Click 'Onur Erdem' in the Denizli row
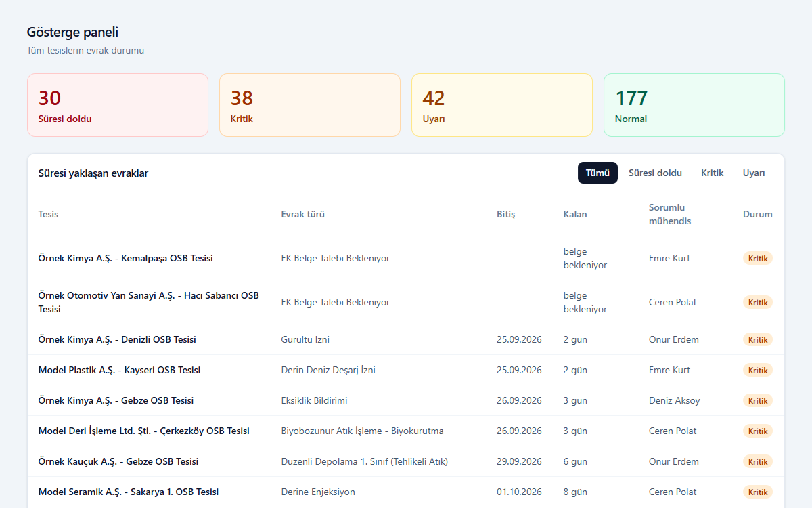 pos(674,339)
